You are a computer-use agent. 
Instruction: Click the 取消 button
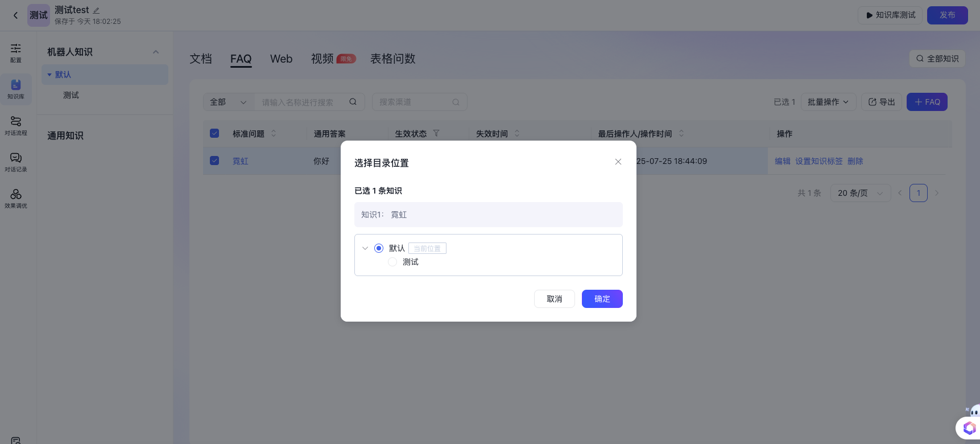click(x=555, y=299)
